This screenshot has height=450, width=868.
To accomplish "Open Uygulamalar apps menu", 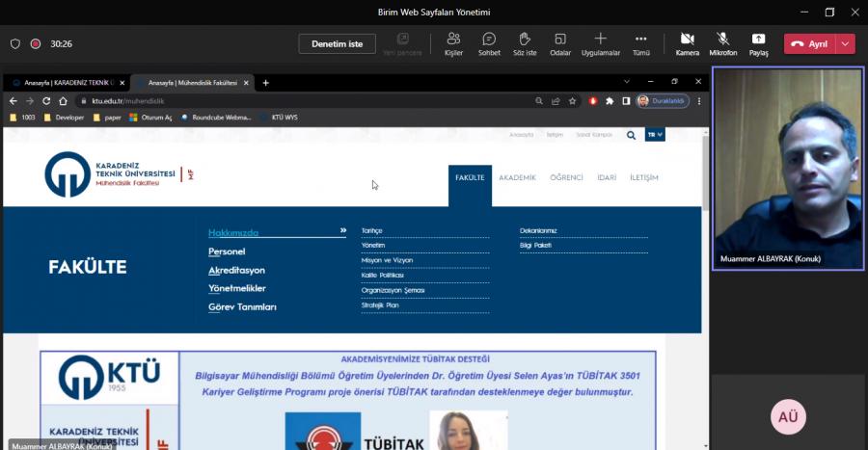I will pyautogui.click(x=601, y=44).
